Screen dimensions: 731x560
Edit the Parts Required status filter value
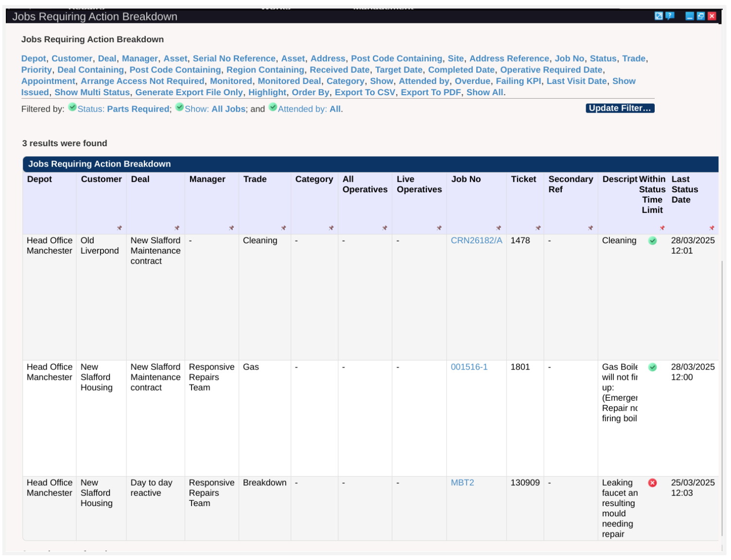click(x=138, y=109)
